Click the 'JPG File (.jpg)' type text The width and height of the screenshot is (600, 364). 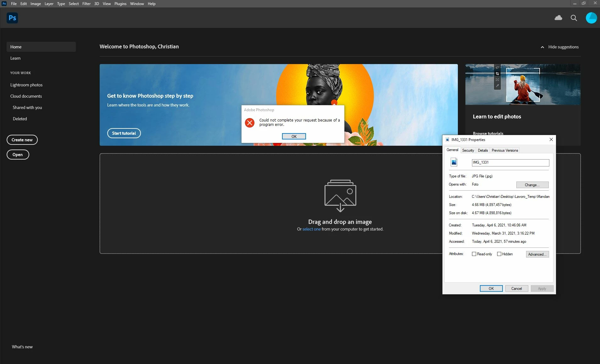[482, 176]
